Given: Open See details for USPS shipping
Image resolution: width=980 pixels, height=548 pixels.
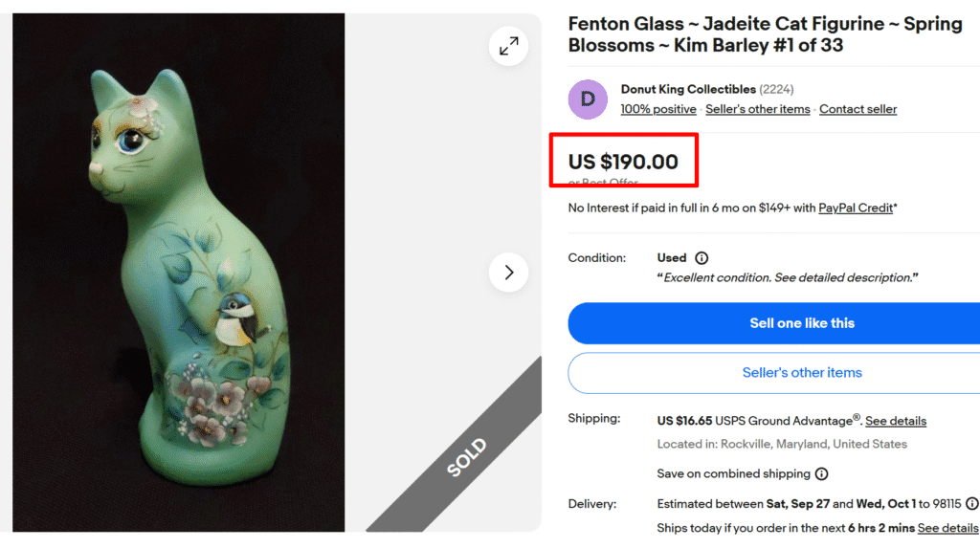Looking at the screenshot, I should [x=896, y=421].
